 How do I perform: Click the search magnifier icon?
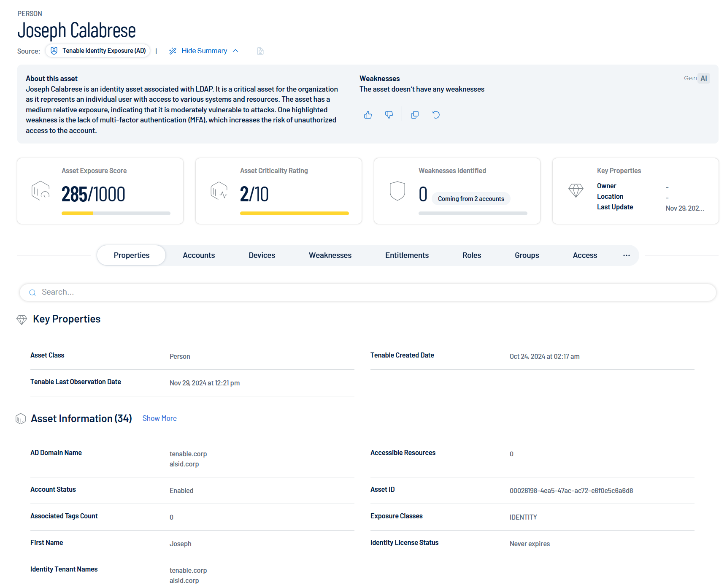pyautogui.click(x=32, y=293)
